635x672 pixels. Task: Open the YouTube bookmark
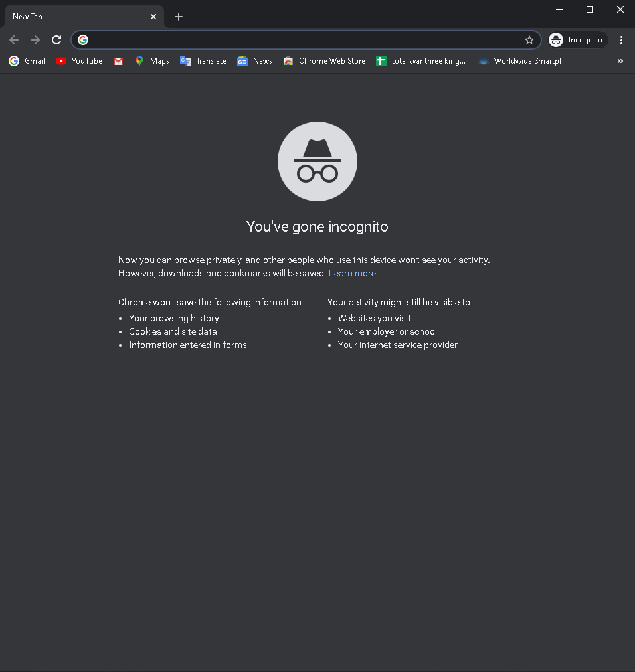tap(79, 61)
